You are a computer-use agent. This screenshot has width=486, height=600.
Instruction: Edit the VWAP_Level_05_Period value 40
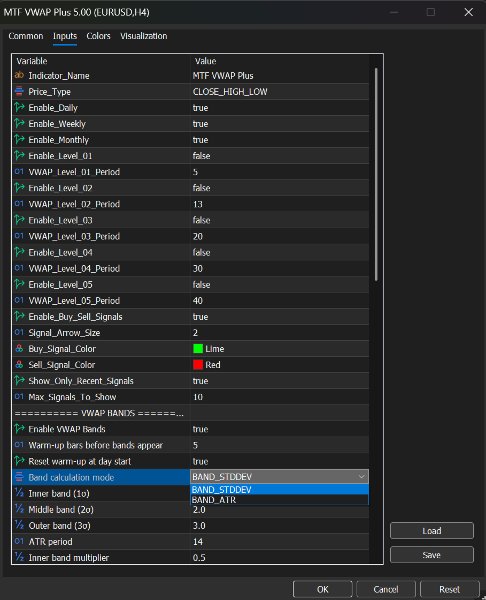[197, 301]
